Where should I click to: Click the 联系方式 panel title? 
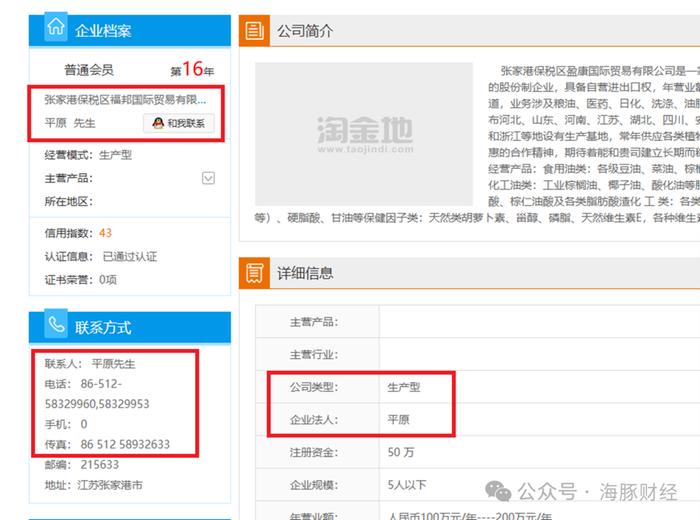[x=103, y=328]
